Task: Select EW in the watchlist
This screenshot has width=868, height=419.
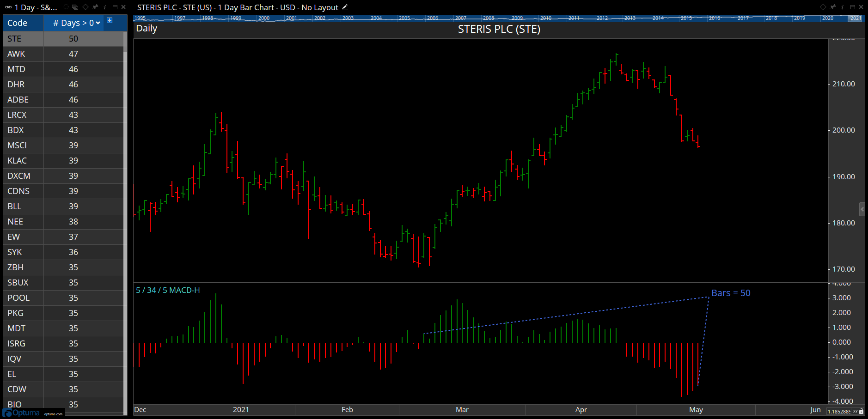Action: (63, 237)
